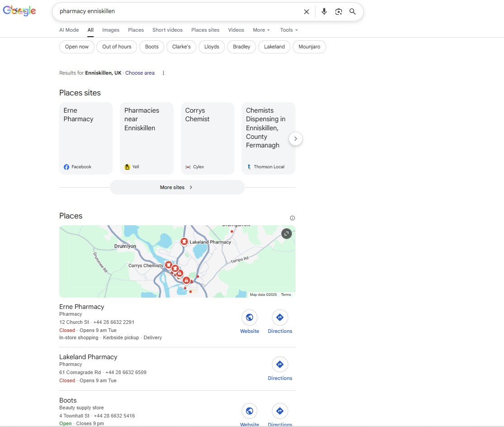Enable the Open now filter
Viewport: 504px width, 427px height.
[x=76, y=47]
